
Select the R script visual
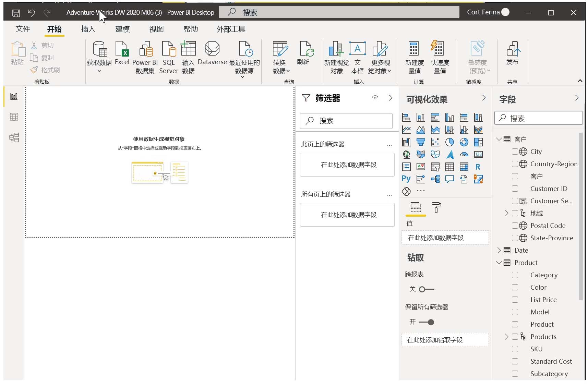(478, 167)
